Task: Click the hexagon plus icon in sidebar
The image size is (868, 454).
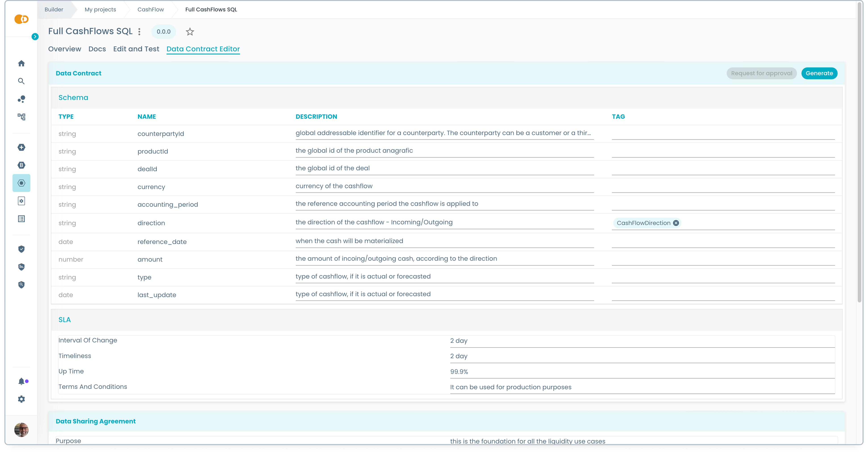Action: 21,147
